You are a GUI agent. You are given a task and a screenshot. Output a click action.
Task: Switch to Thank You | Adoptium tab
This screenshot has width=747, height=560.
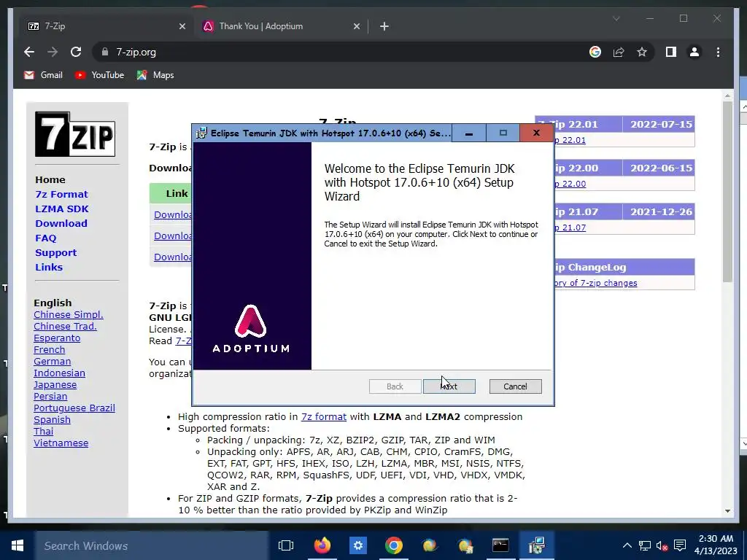click(281, 26)
